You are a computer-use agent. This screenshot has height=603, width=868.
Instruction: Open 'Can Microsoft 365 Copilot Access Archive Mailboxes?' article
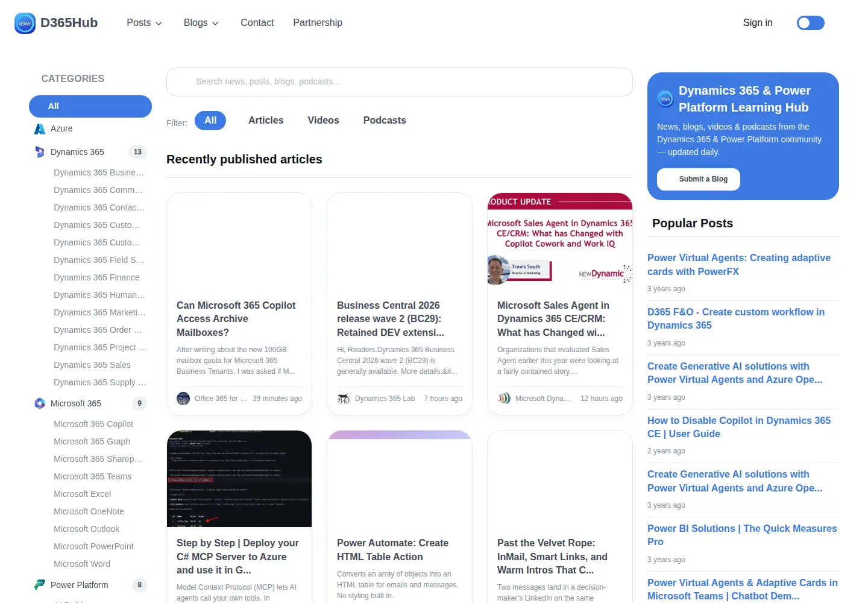(x=236, y=319)
